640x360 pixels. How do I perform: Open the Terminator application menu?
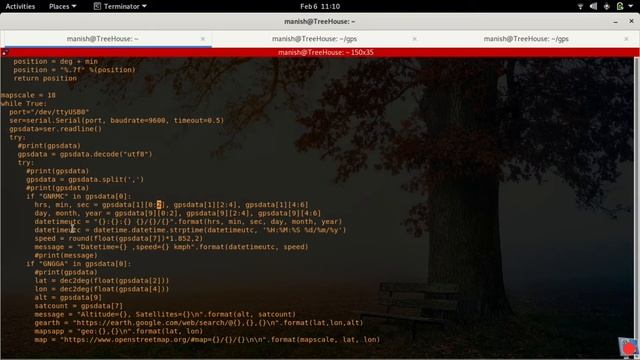[120, 6]
